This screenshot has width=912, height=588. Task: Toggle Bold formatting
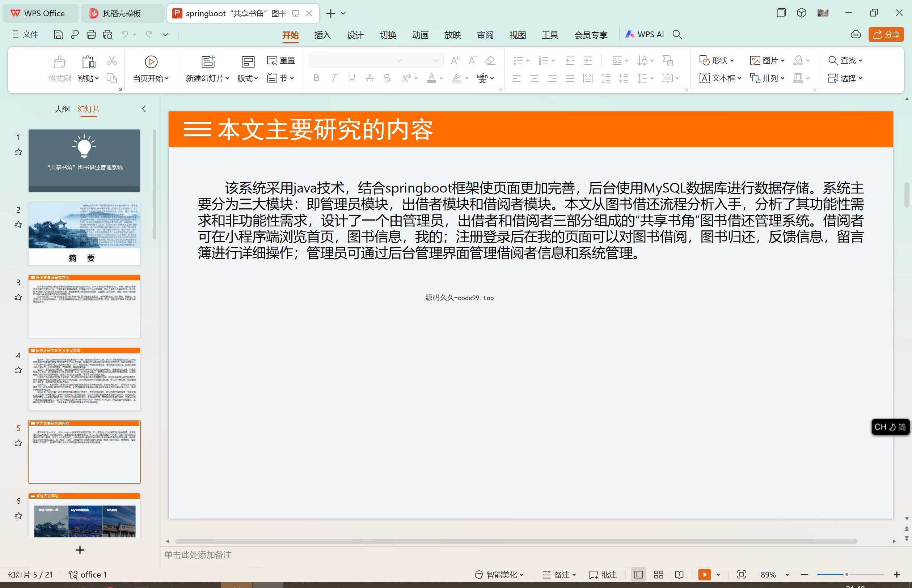[316, 78]
